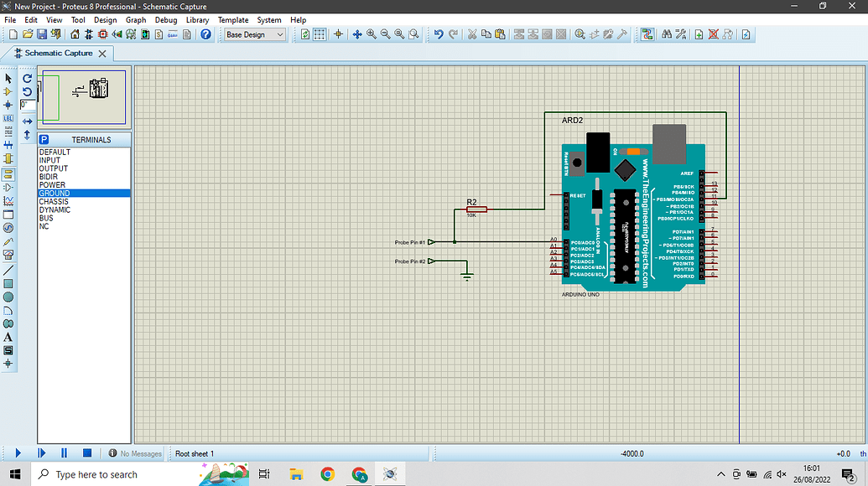Switch to the Schematic Capture tab
The height and width of the screenshot is (486, 868).
coord(59,52)
